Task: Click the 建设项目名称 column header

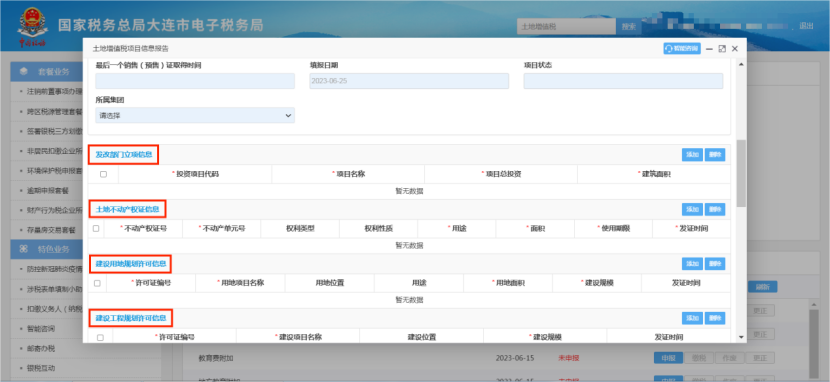Action: pyautogui.click(x=299, y=337)
